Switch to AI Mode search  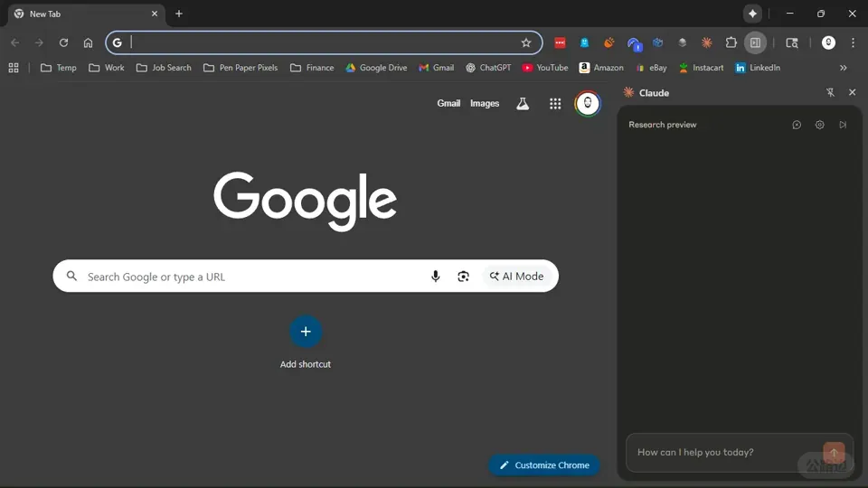(x=516, y=277)
